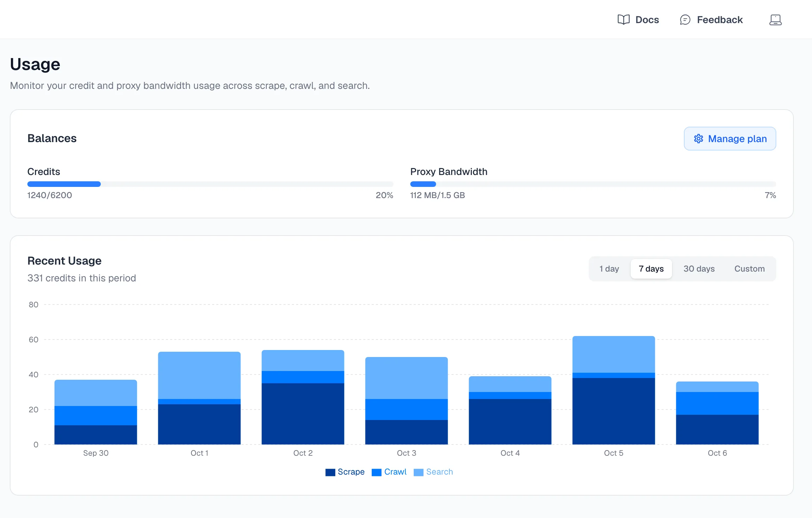Click the Oct 3 Search bar segment

406,378
